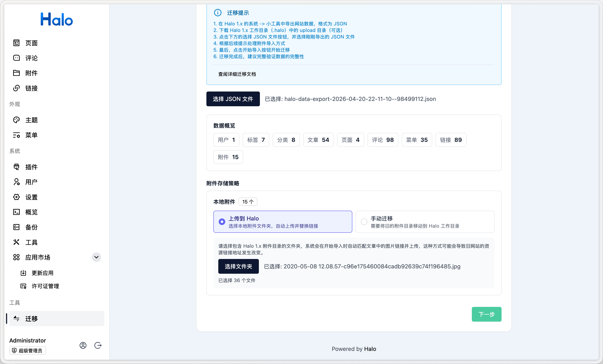Open the user profile icon

point(83,345)
